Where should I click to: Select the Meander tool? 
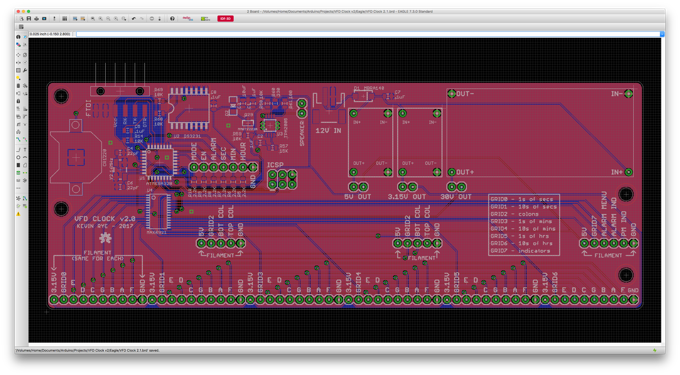click(18, 132)
